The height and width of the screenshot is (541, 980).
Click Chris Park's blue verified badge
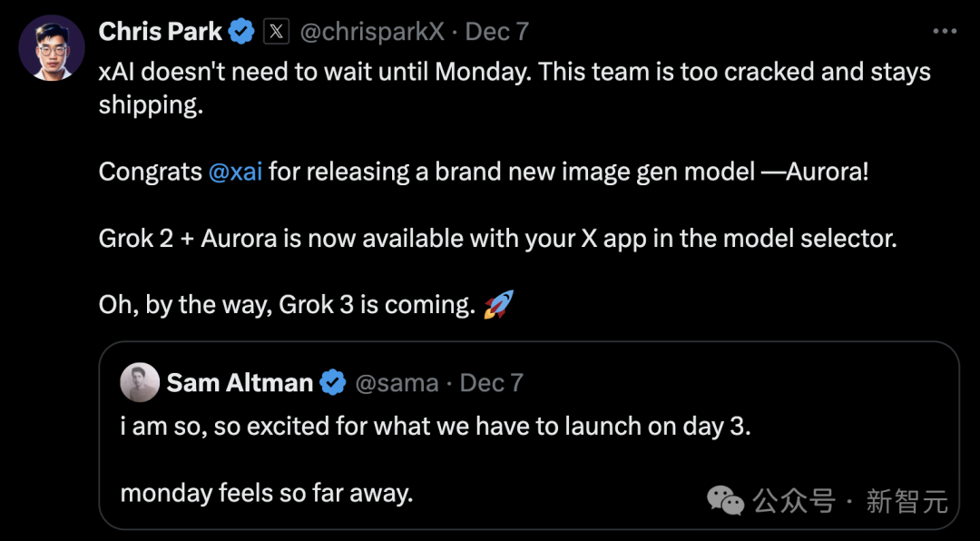pyautogui.click(x=241, y=32)
